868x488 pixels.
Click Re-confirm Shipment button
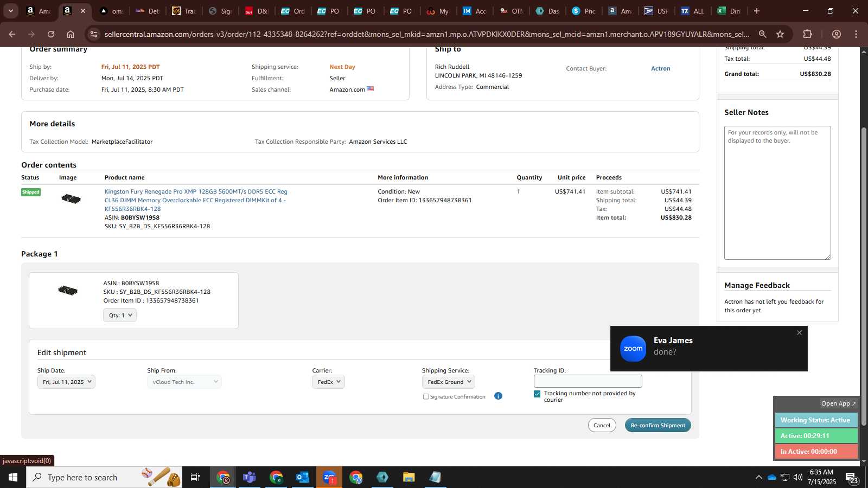(x=658, y=425)
